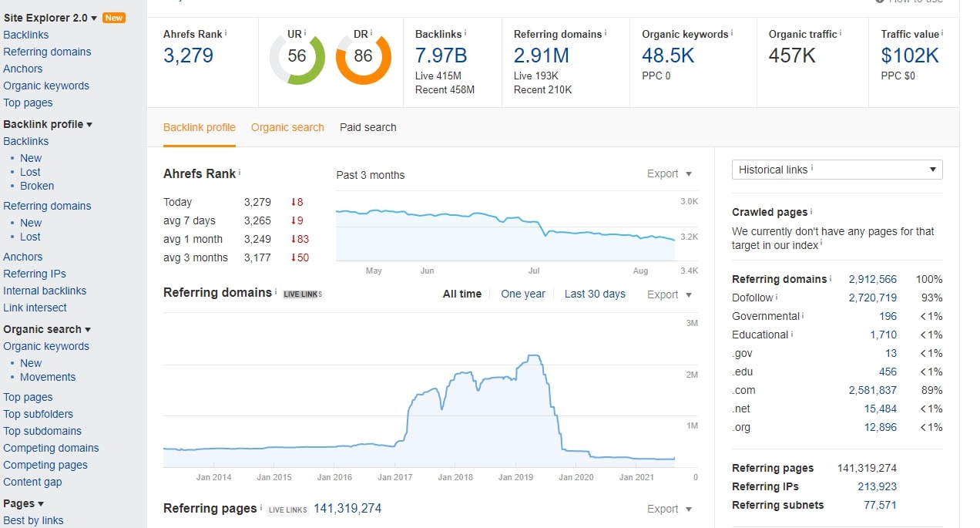The width and height of the screenshot is (980, 528).
Task: Click the Dofollow info icon
Action: pos(778,298)
